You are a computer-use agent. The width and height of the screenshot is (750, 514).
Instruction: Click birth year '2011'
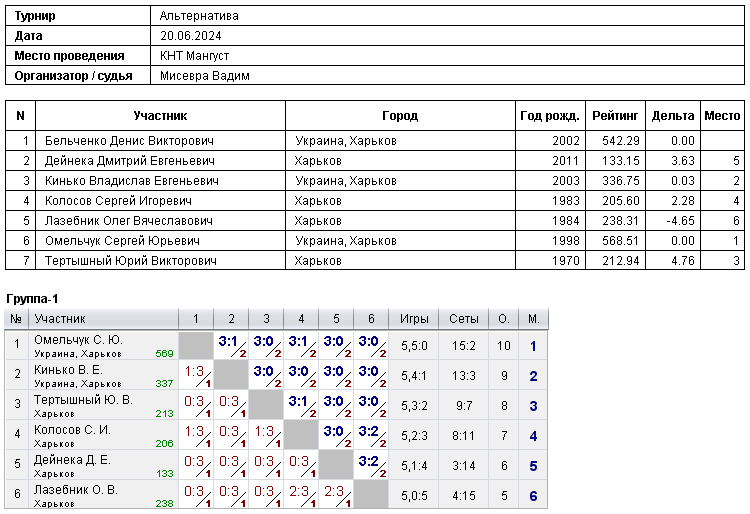coord(566,161)
